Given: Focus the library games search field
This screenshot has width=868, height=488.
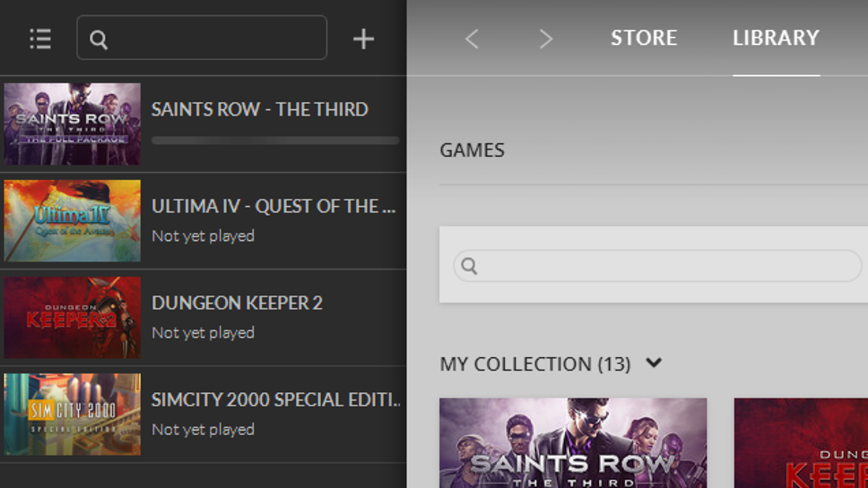Looking at the screenshot, I should coord(658,266).
